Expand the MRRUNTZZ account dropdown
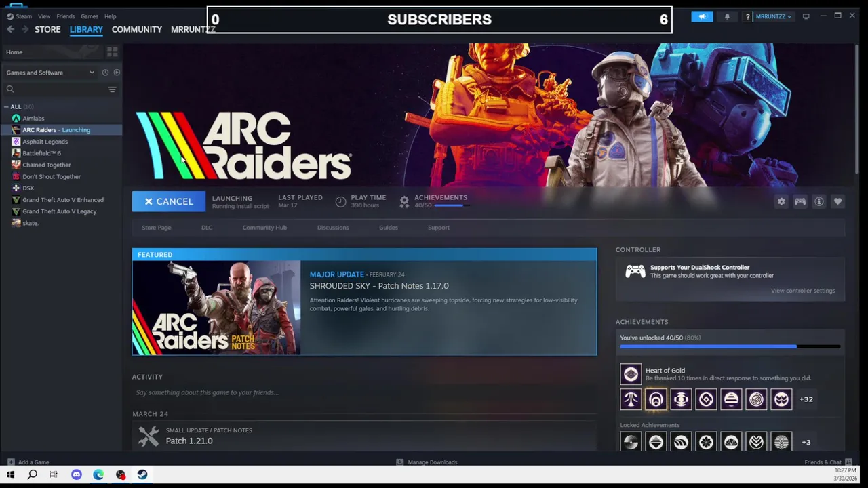 coord(772,16)
